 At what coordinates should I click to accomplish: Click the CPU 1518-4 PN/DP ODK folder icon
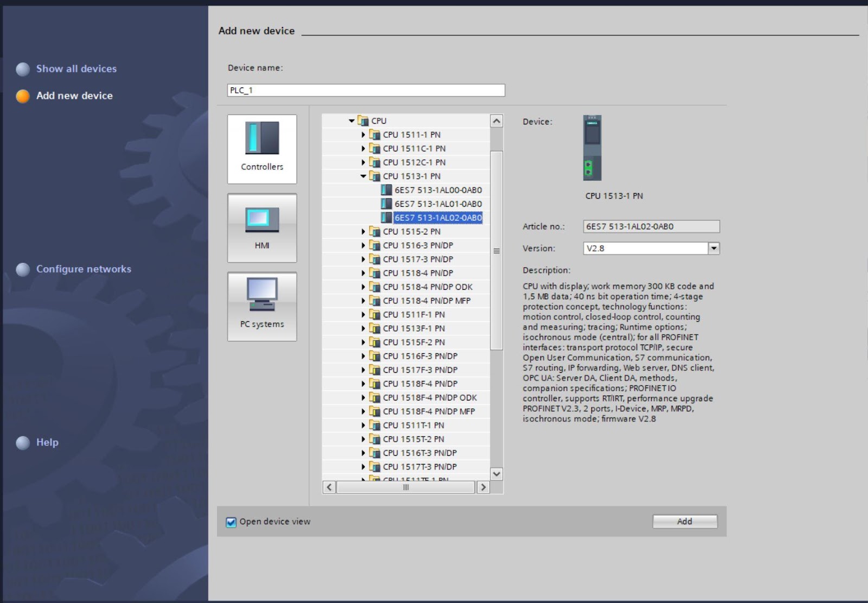pos(374,287)
